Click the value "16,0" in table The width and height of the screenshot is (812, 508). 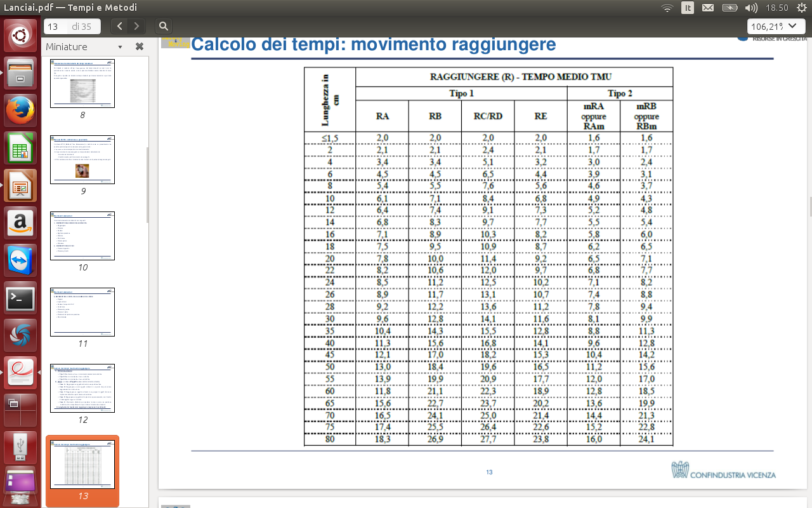(x=594, y=439)
